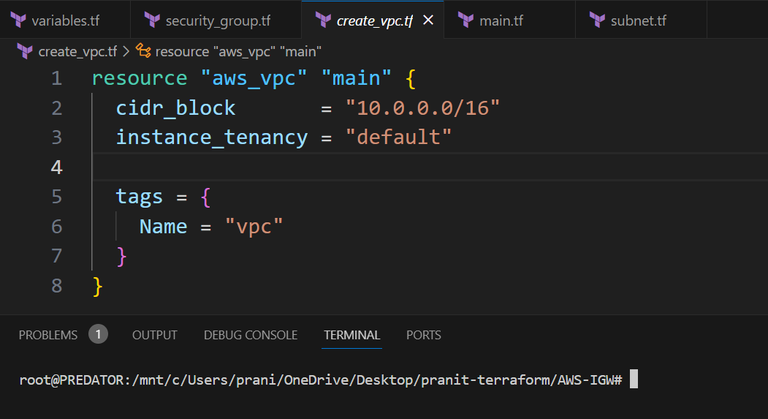768x419 pixels.
Task: Click the instance_tenancy attribute on line 3
Action: click(x=211, y=137)
